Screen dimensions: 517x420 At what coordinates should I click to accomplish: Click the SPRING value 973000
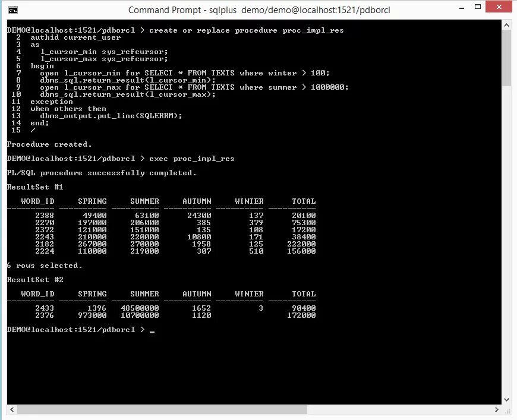coord(92,315)
